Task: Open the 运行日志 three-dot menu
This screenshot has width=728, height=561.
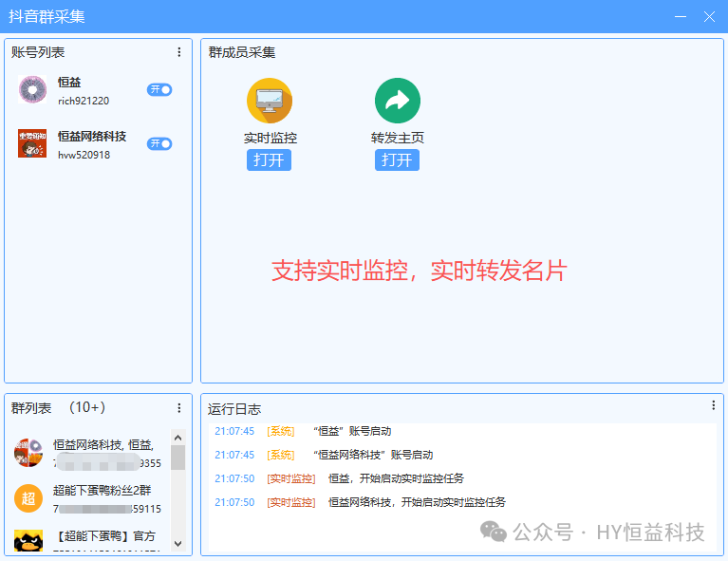Action: (x=713, y=405)
